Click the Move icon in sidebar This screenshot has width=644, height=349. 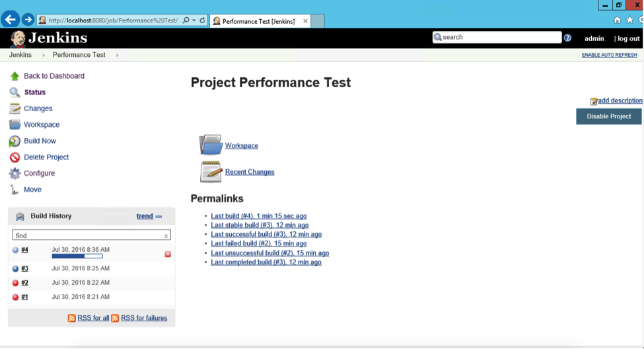(x=15, y=190)
